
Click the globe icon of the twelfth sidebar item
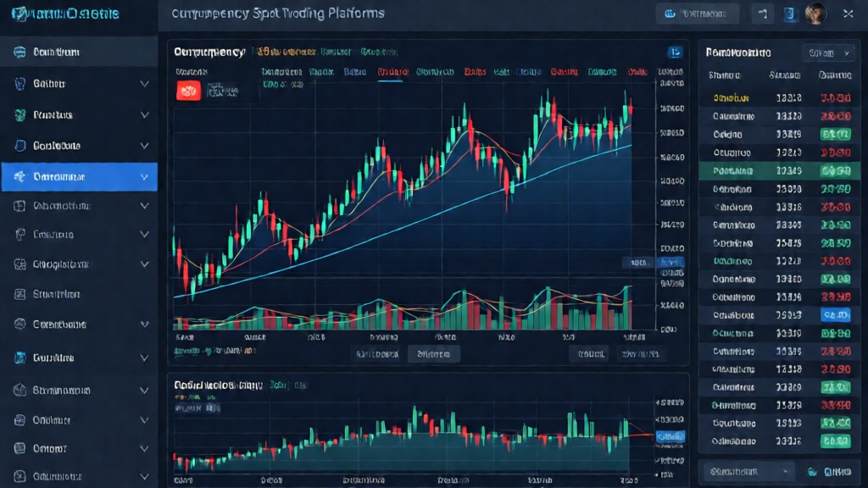pos(20,390)
